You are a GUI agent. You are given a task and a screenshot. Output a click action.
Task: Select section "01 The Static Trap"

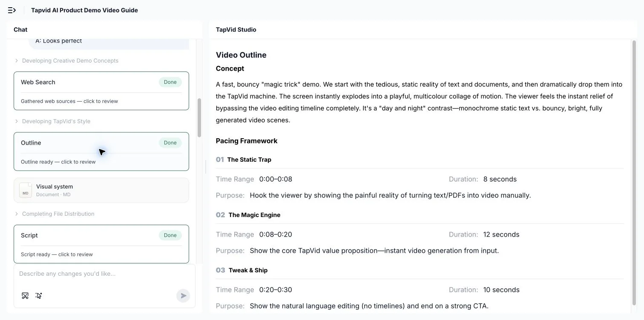(244, 160)
